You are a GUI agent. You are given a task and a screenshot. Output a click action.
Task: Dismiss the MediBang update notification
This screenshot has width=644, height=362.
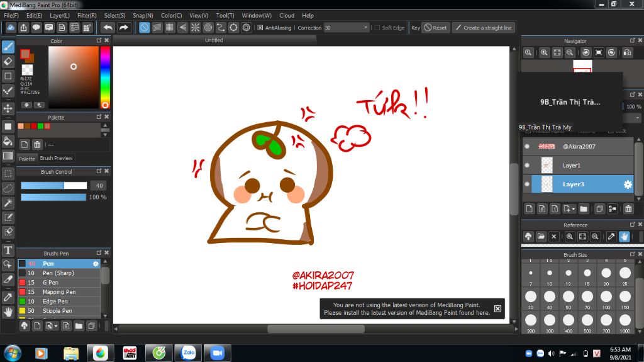click(x=497, y=308)
